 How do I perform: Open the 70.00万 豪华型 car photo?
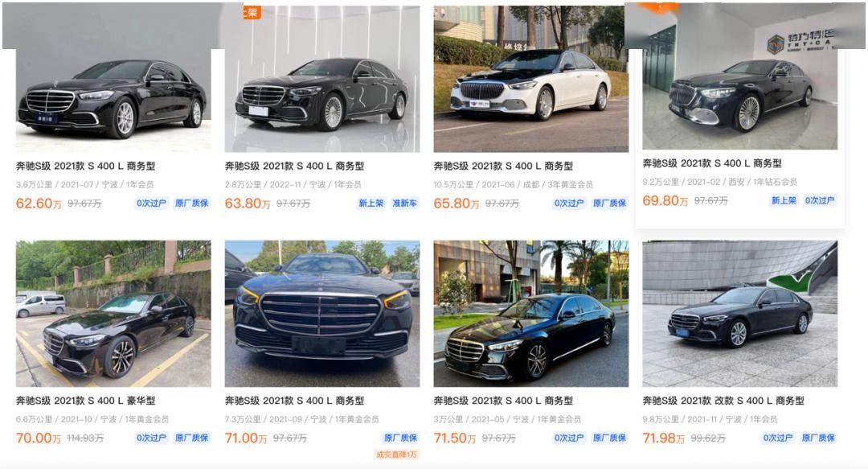point(113,313)
